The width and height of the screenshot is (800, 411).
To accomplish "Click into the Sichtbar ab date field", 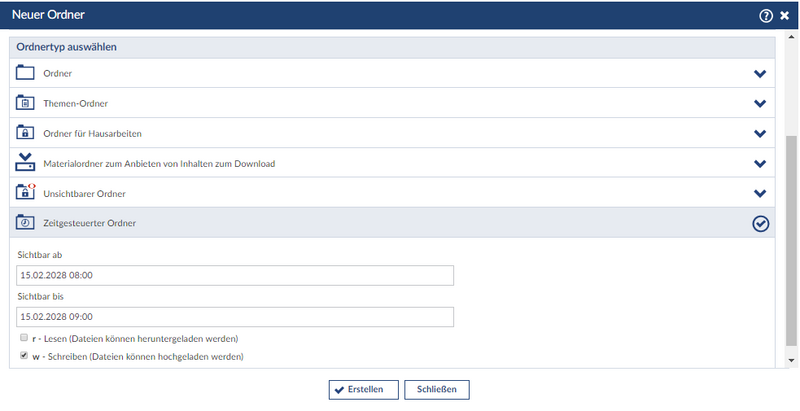I will click(235, 275).
